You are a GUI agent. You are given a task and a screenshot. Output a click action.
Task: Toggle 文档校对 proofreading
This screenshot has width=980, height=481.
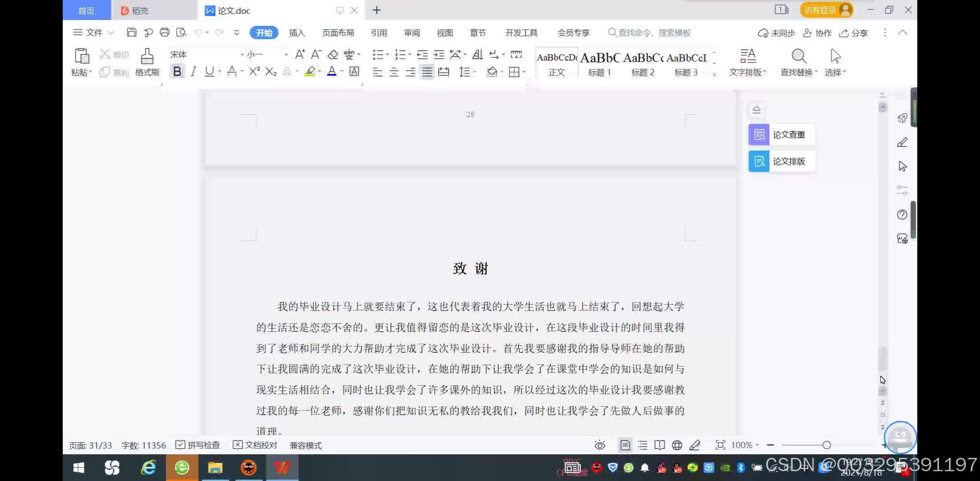(255, 445)
